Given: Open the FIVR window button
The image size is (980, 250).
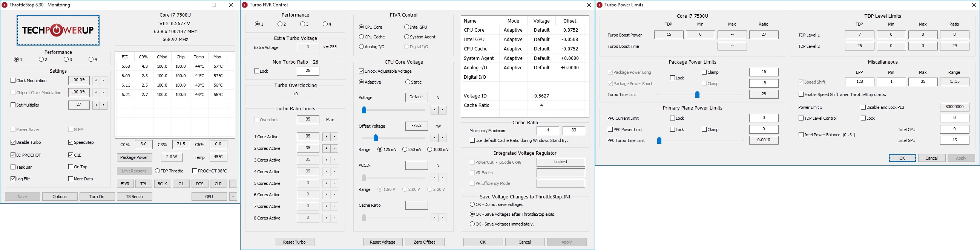Looking at the screenshot, I should pyautogui.click(x=125, y=184).
